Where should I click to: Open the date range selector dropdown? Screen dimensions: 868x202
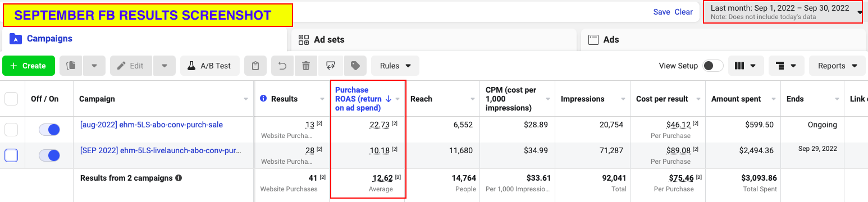[783, 12]
